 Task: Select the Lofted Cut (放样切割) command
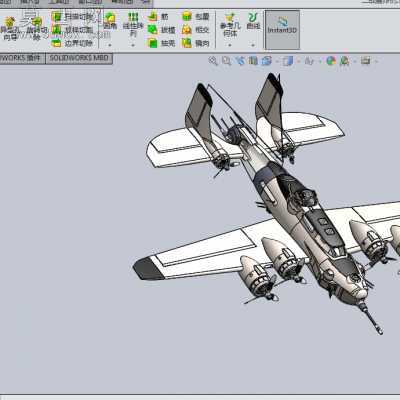72,30
